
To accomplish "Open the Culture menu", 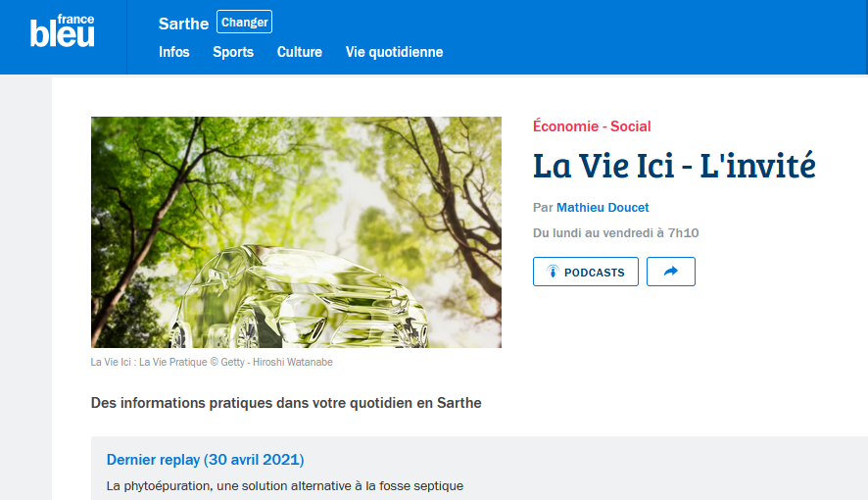I will pyautogui.click(x=300, y=52).
